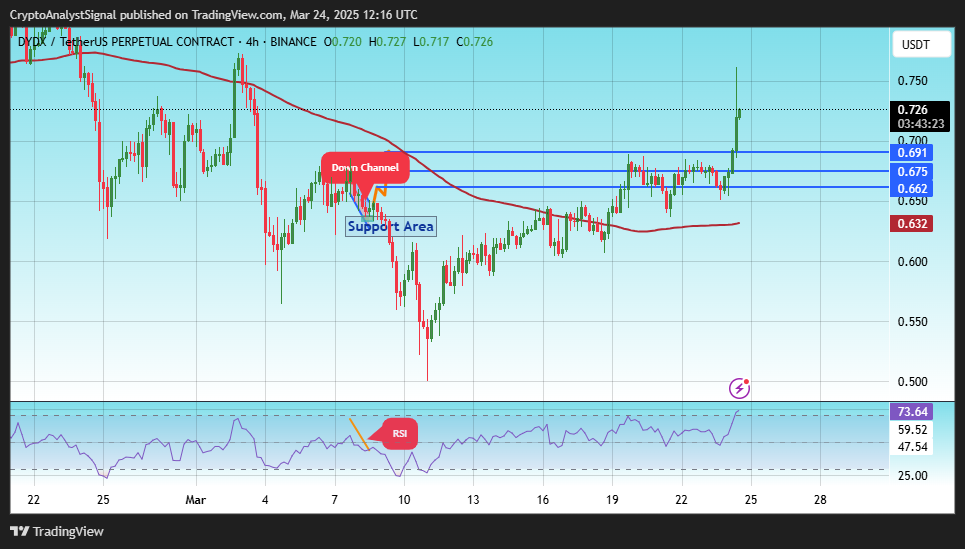Click the H0.727 high value in header
The height and width of the screenshot is (549, 965).
(x=387, y=42)
